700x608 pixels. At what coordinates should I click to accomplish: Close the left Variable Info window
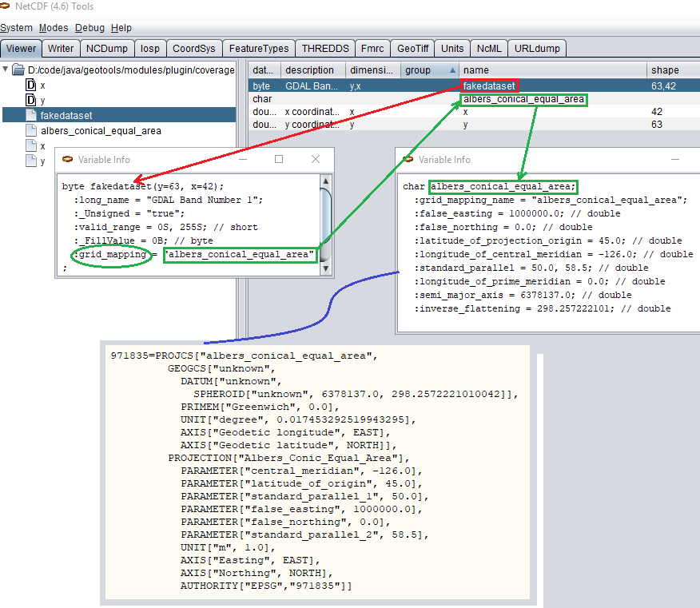click(x=316, y=159)
